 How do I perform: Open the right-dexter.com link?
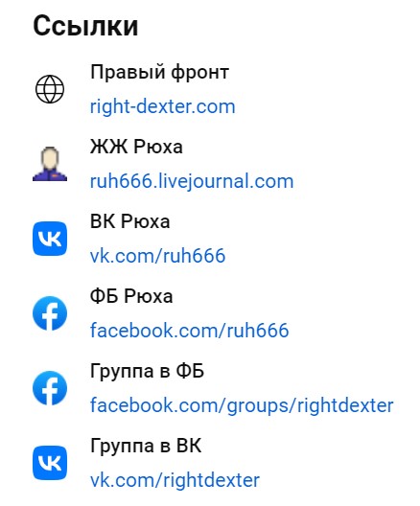[x=162, y=106]
